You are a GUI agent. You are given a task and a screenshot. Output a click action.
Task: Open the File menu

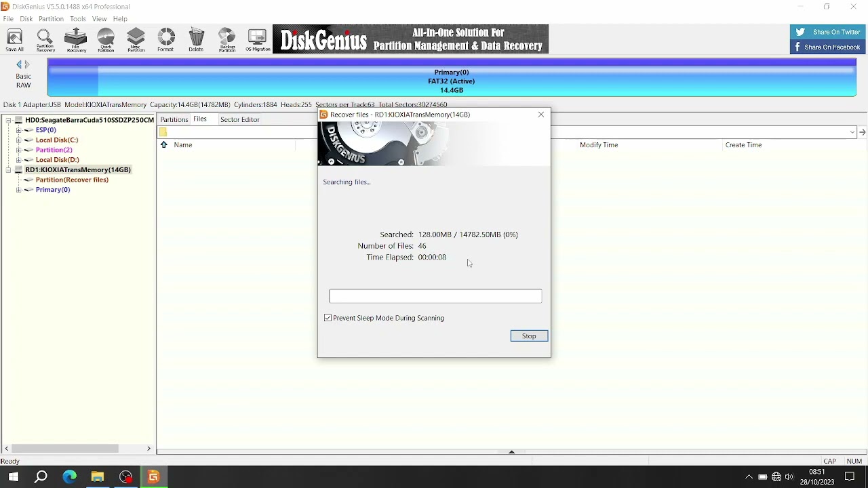click(8, 19)
